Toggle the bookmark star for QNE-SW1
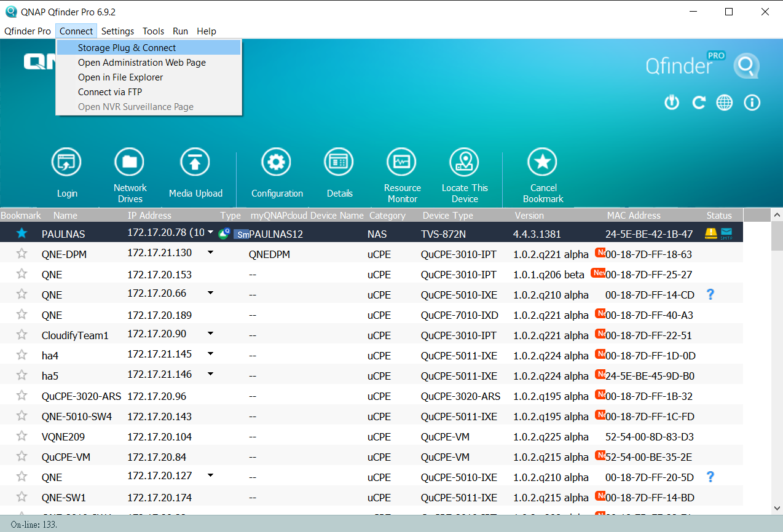This screenshot has height=532, width=783. 22,497
